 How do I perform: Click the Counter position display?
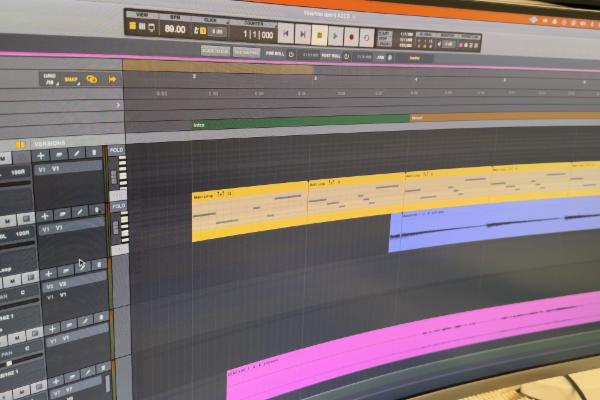coord(254,33)
